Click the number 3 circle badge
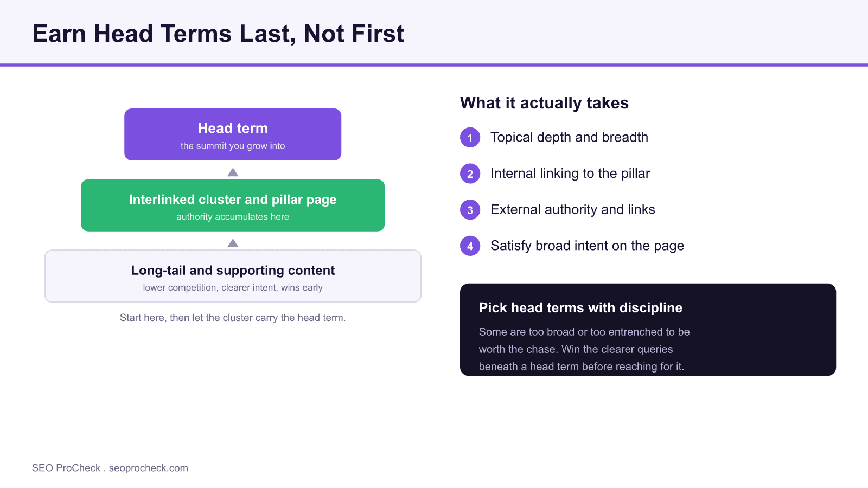Image resolution: width=868 pixels, height=488 pixels. coord(470,210)
